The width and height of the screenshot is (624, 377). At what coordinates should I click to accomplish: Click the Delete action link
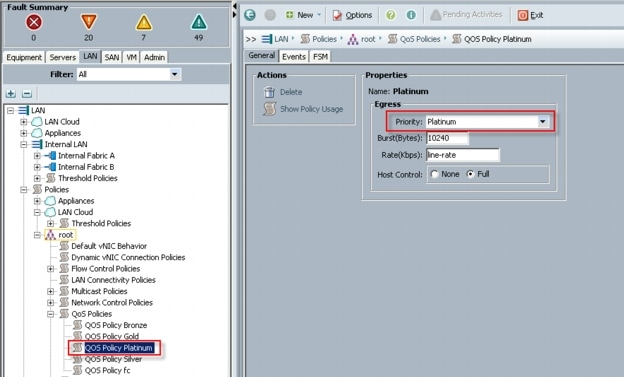tap(291, 92)
